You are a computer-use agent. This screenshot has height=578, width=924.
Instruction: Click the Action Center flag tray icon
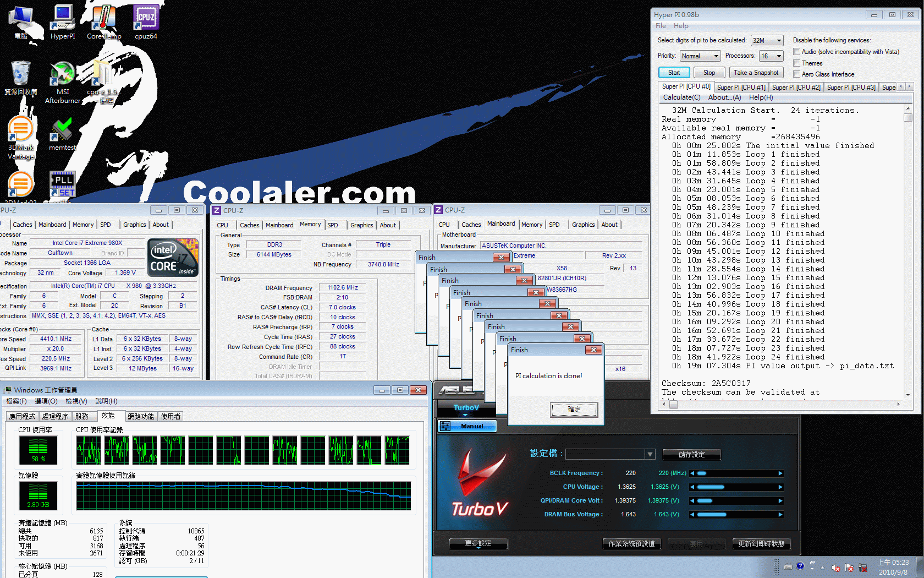pos(849,568)
